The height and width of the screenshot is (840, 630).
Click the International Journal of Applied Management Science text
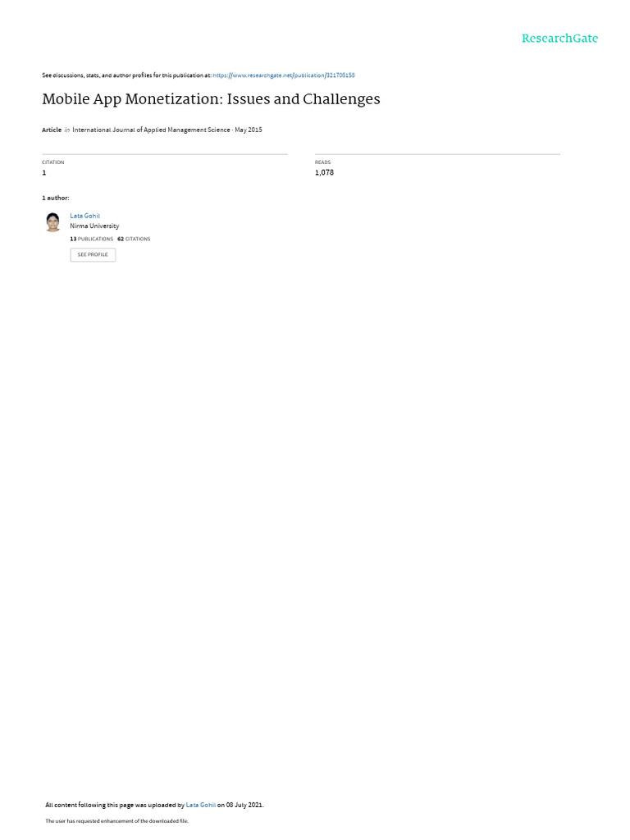151,130
